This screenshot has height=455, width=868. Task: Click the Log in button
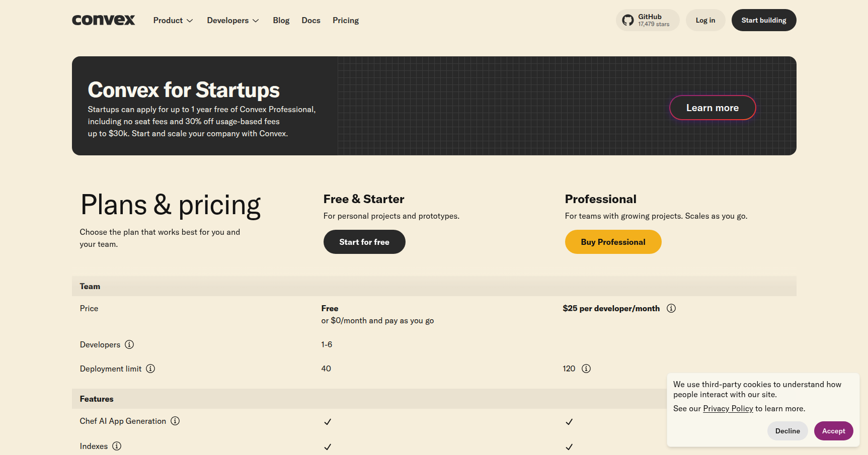(705, 20)
